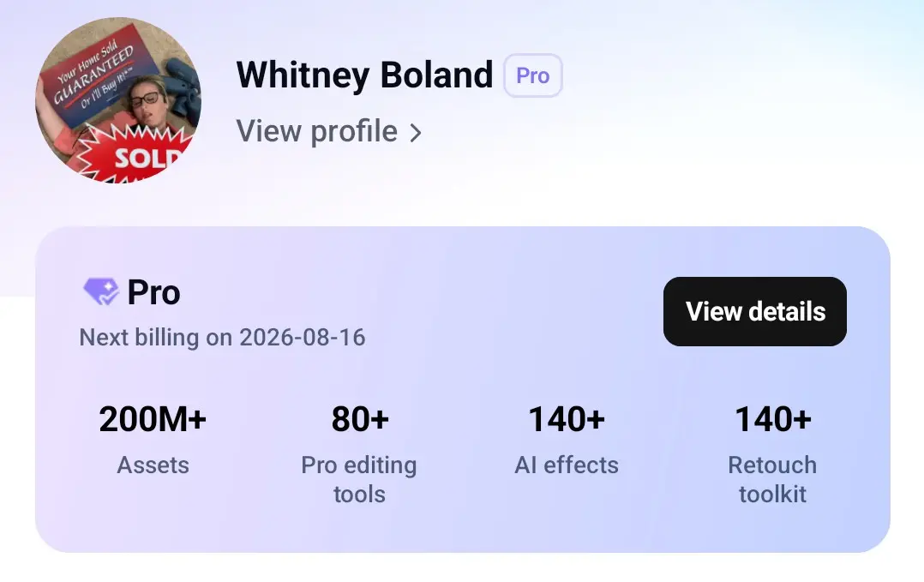Viewport: 924px width, 582px height.
Task: Click the Assets label
Action: pyautogui.click(x=153, y=465)
